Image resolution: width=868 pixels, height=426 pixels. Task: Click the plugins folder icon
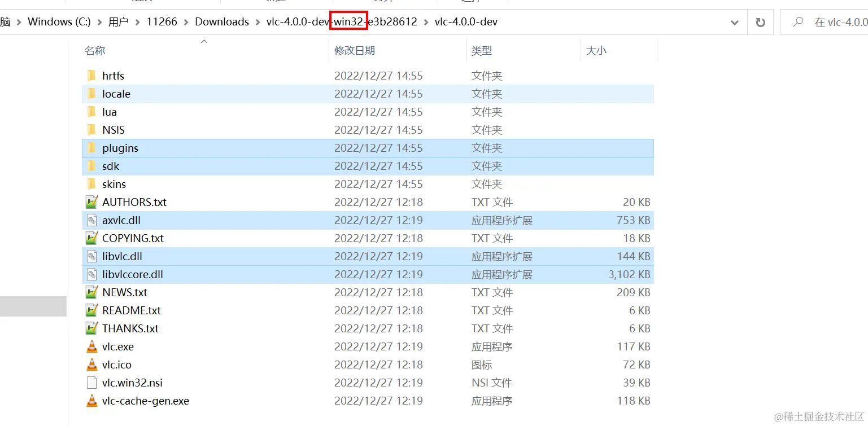[x=91, y=148]
